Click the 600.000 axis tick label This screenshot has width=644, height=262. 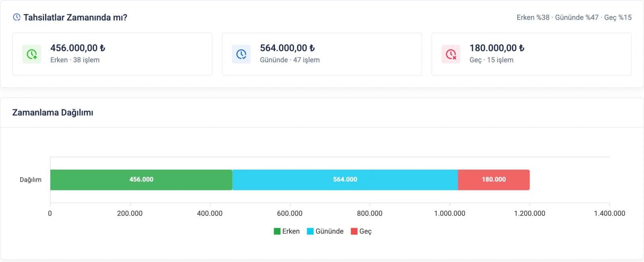point(290,213)
